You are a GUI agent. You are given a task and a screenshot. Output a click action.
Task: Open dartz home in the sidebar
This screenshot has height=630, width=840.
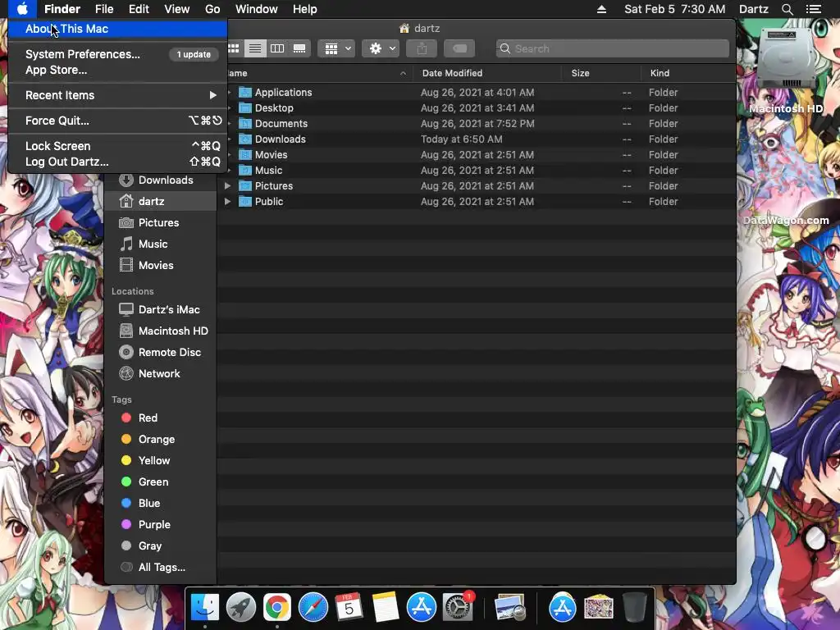pos(161,202)
